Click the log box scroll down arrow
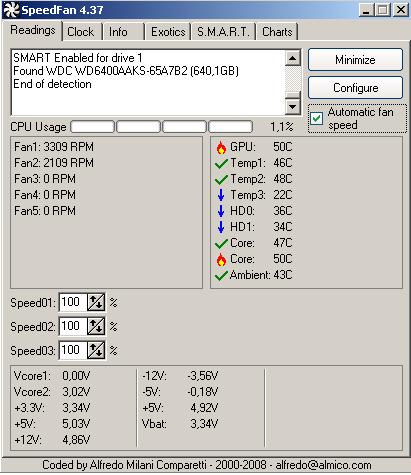This screenshot has width=411, height=475. [293, 107]
